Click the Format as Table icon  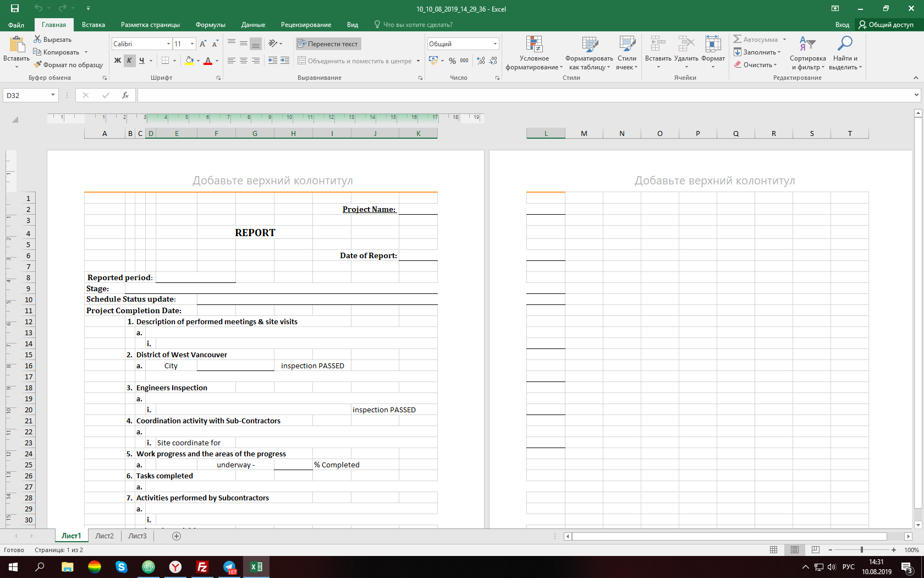(590, 44)
